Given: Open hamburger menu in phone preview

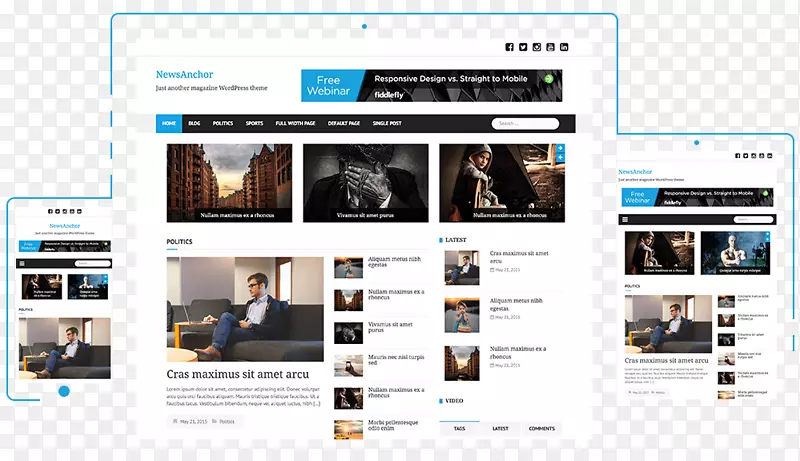Looking at the screenshot, I should (x=22, y=263).
